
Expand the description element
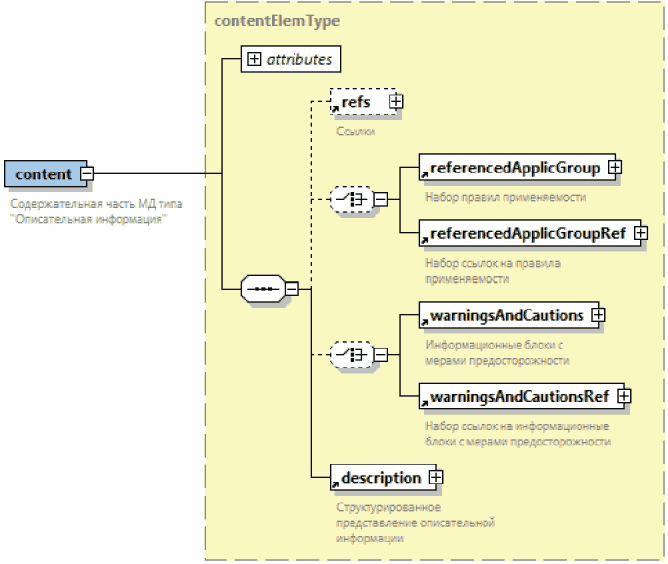[435, 478]
